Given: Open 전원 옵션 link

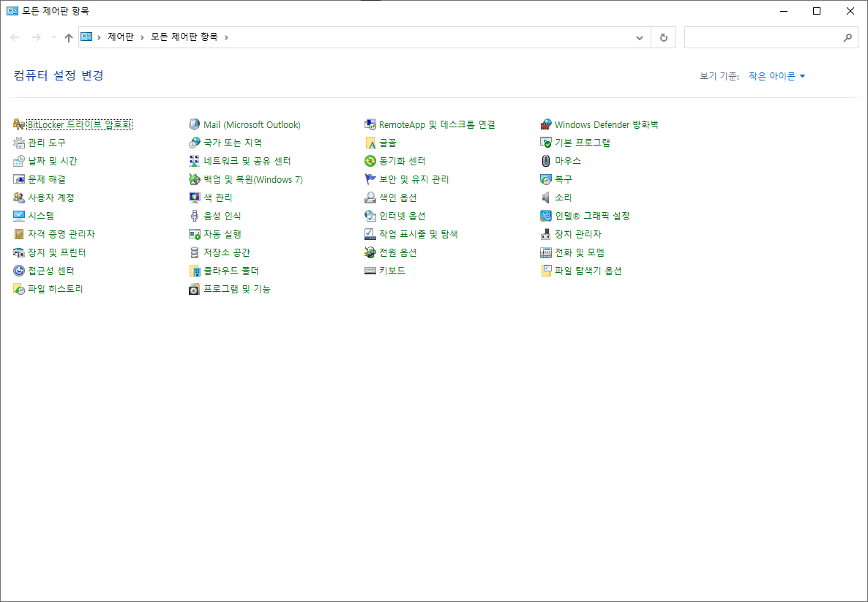Looking at the screenshot, I should point(398,252).
